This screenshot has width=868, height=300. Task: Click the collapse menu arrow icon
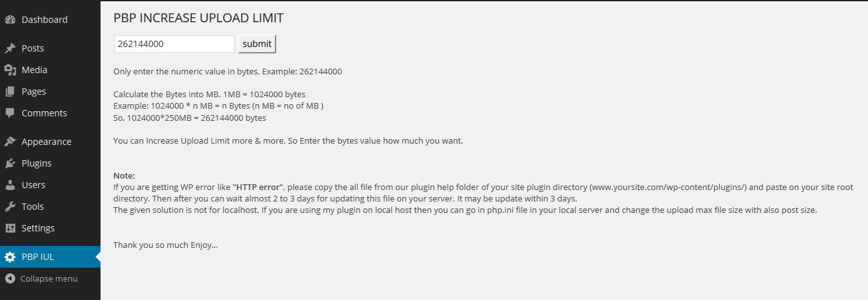click(10, 278)
